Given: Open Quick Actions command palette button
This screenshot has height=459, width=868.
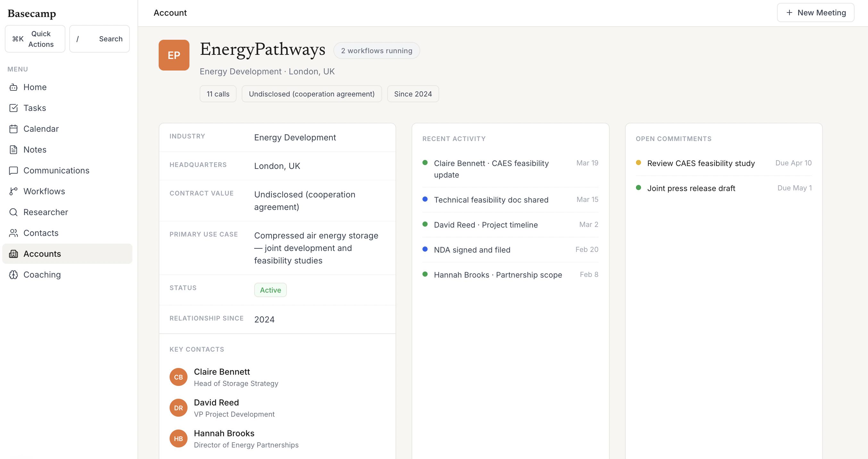Looking at the screenshot, I should [x=35, y=39].
